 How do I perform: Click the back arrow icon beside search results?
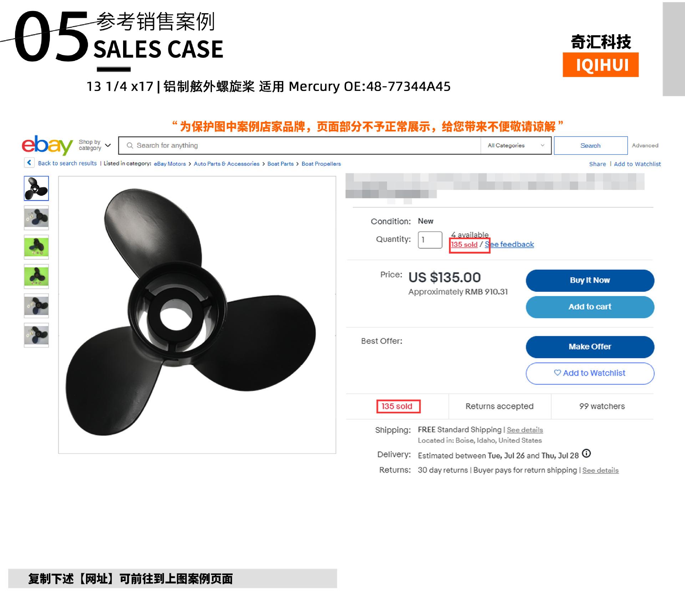[29, 163]
